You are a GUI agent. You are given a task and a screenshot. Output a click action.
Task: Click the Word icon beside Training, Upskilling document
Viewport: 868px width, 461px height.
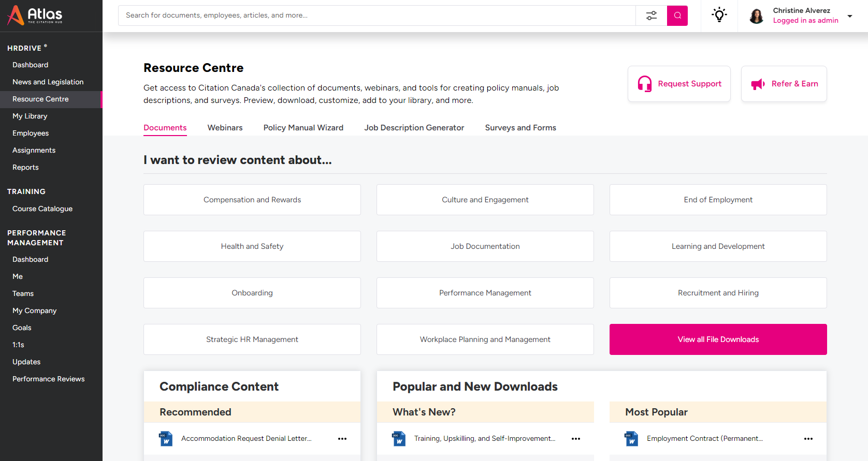pos(399,439)
